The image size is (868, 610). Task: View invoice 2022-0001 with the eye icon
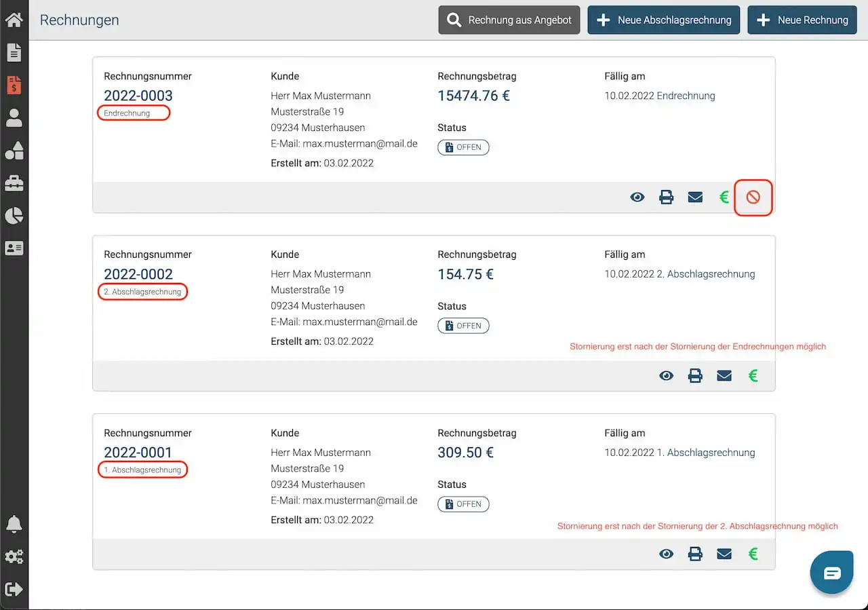point(667,554)
